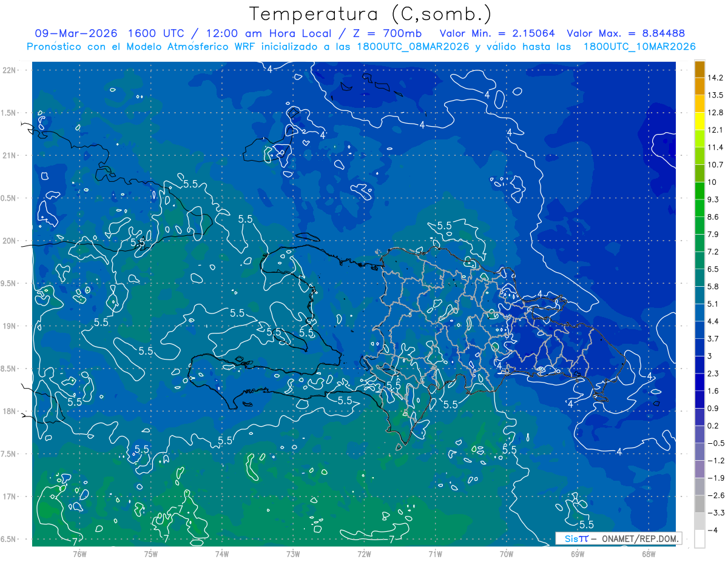Click the '0.2' colorbar value

click(714, 426)
